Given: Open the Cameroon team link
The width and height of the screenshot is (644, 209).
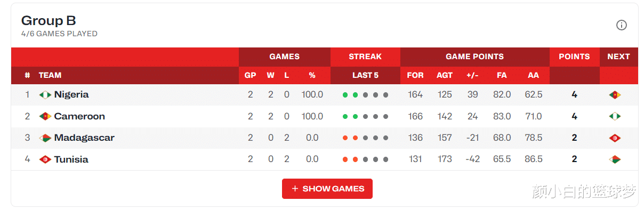Looking at the screenshot, I should [79, 116].
